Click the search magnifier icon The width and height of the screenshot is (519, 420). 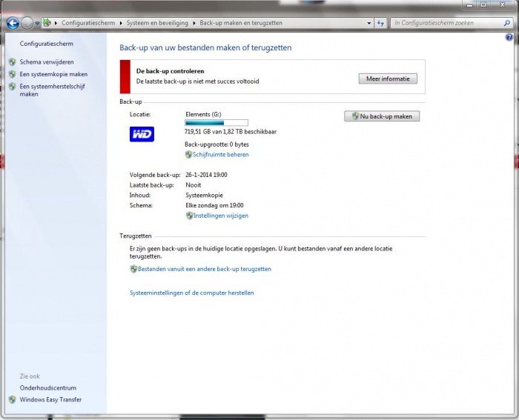[x=506, y=23]
